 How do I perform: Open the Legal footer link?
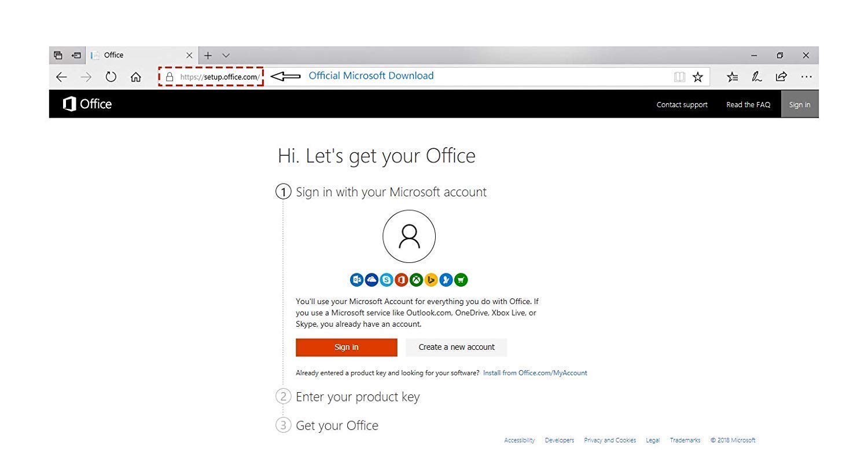[x=653, y=440]
